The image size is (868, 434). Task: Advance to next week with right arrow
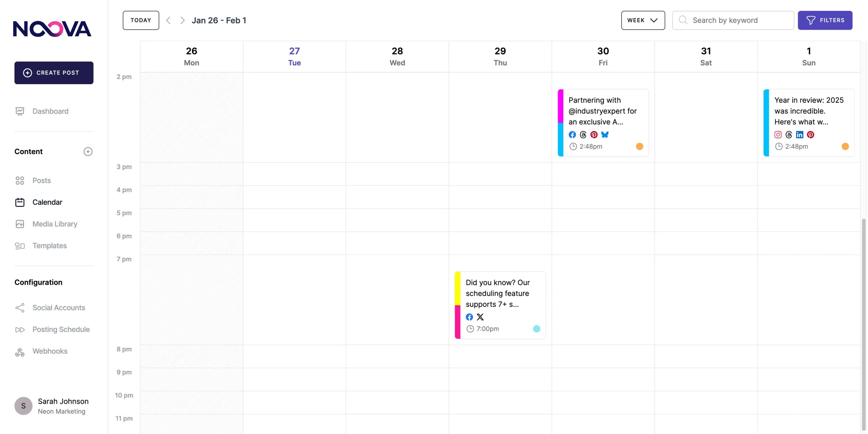(182, 20)
